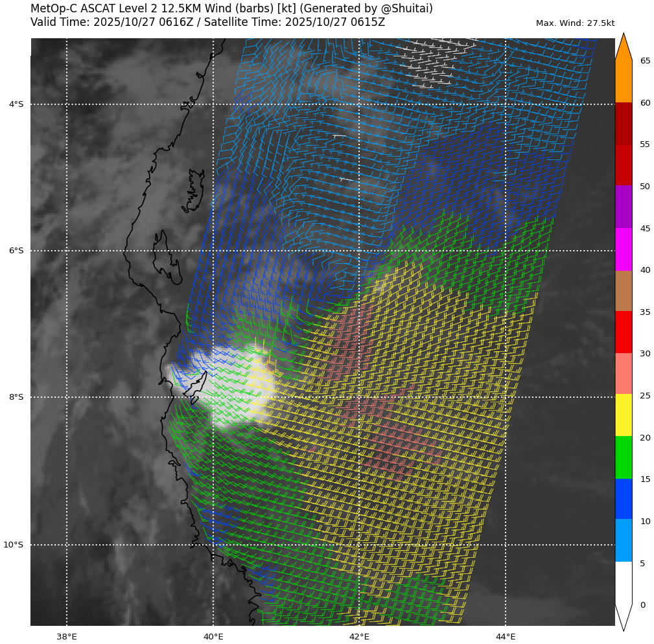Click the colorbar tick label 50
This screenshot has height=644, width=654.
(645, 187)
